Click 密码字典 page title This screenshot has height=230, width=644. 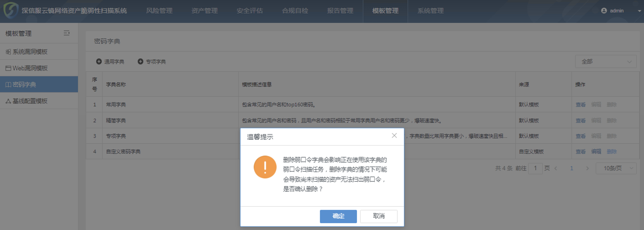(107, 41)
